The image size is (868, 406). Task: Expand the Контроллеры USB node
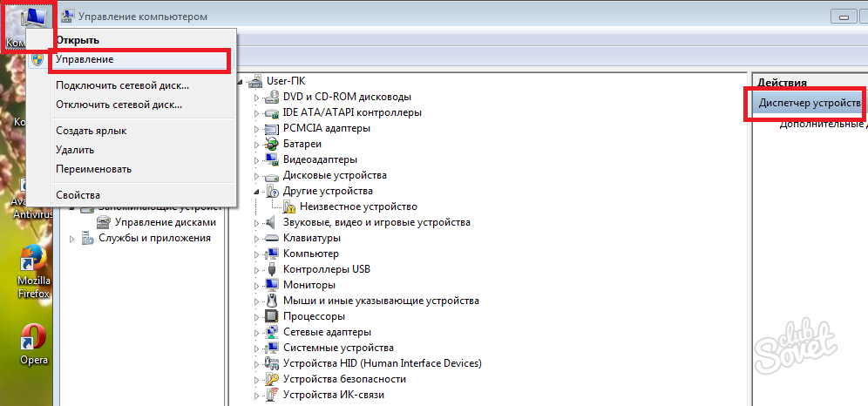[257, 270]
